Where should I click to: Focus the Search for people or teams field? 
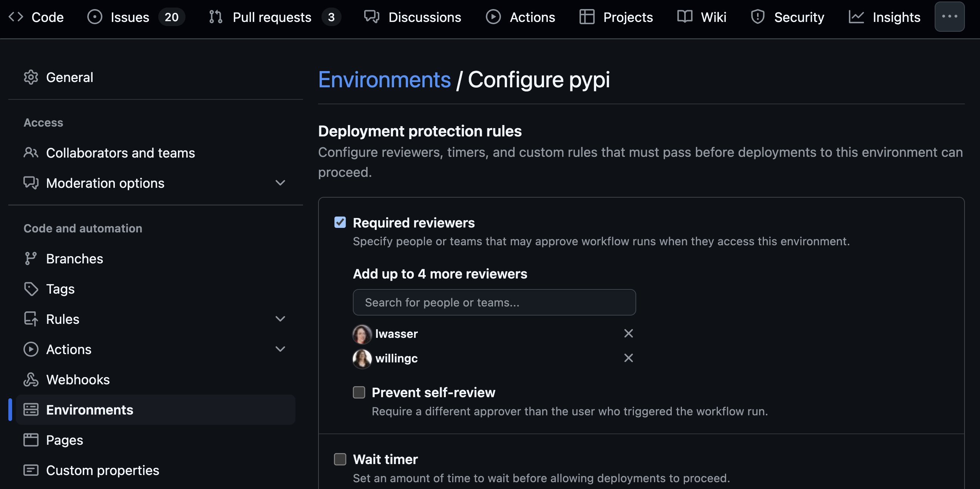pyautogui.click(x=494, y=302)
